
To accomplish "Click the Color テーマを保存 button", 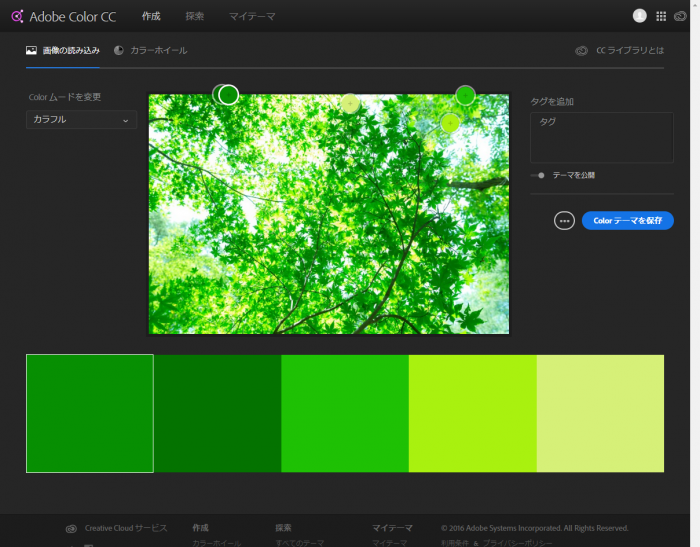I will [x=628, y=220].
